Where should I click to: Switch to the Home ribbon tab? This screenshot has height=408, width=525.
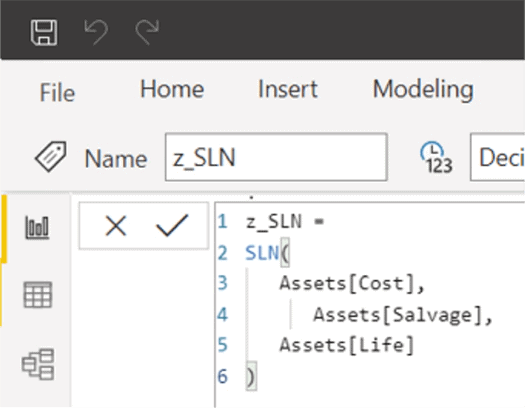pyautogui.click(x=172, y=89)
